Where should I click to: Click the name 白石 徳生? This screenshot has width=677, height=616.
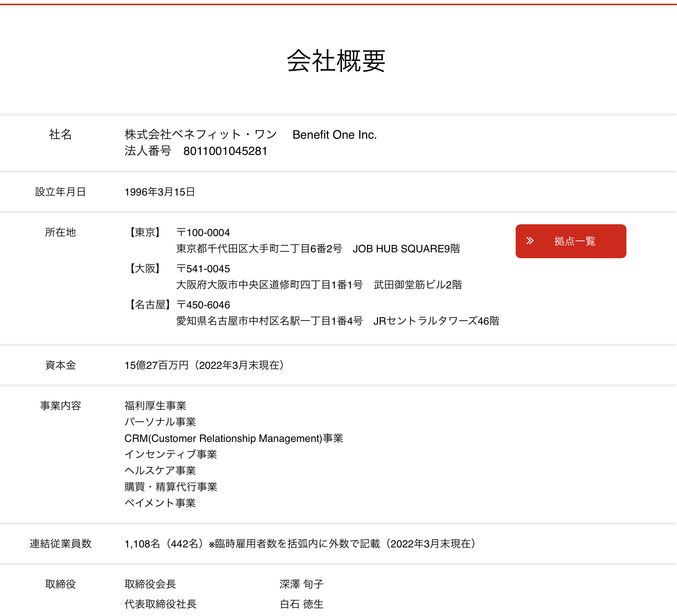(x=302, y=604)
